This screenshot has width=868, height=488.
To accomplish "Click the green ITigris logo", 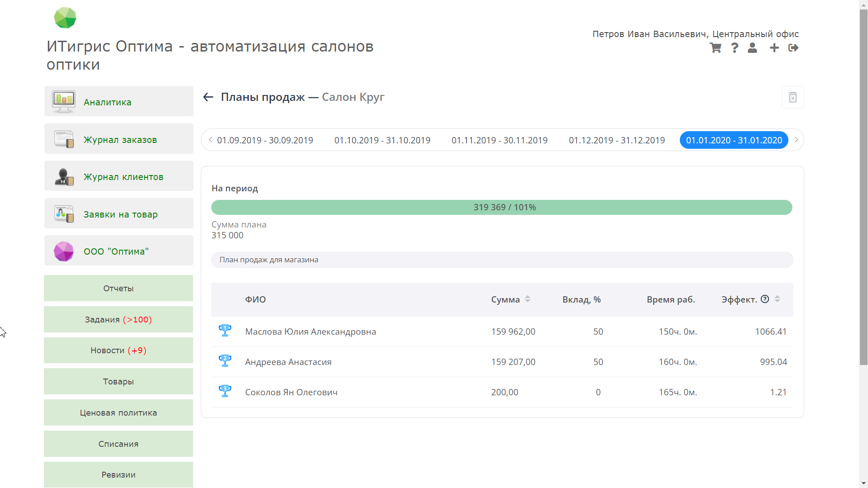I will tap(65, 18).
